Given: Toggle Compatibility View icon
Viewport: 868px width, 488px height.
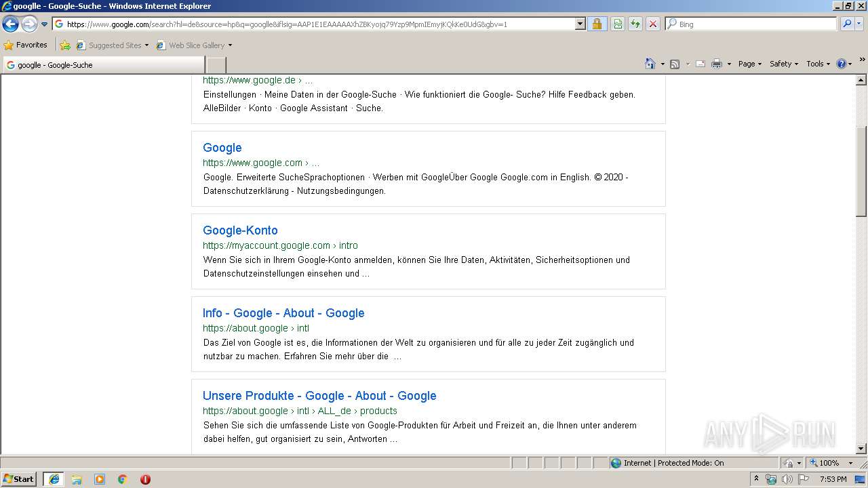Looking at the screenshot, I should (618, 24).
